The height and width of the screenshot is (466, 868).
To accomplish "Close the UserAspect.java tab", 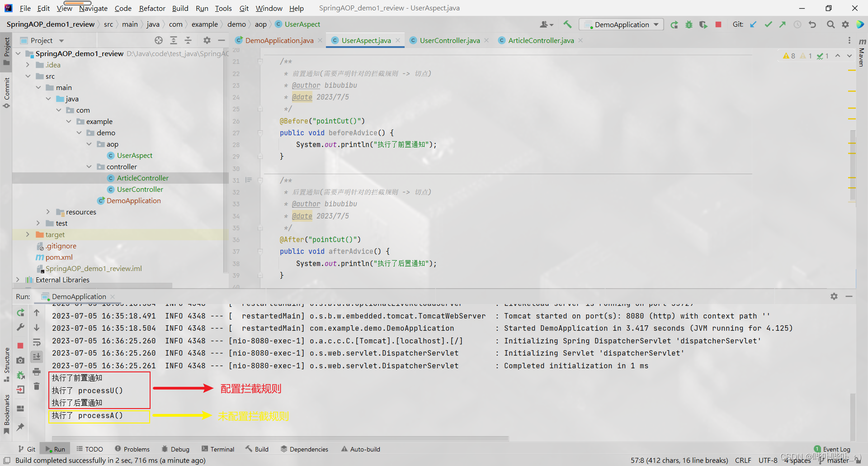I will [398, 40].
